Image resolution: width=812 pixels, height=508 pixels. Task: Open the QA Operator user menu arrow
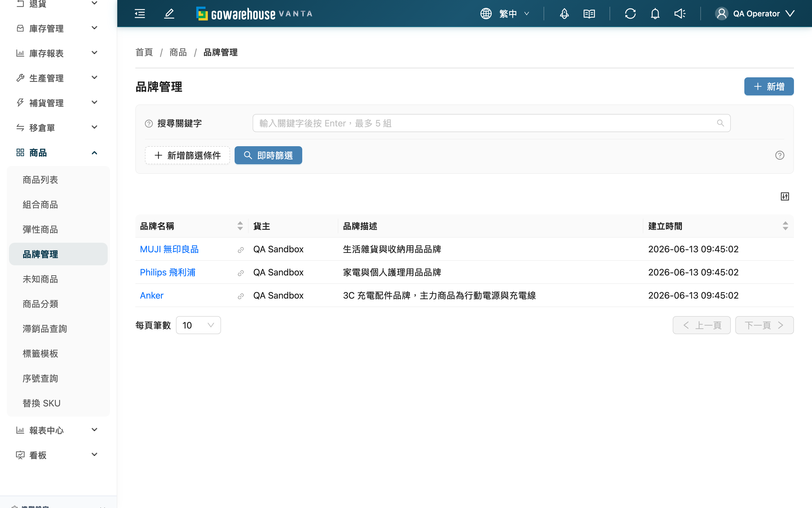coord(790,14)
